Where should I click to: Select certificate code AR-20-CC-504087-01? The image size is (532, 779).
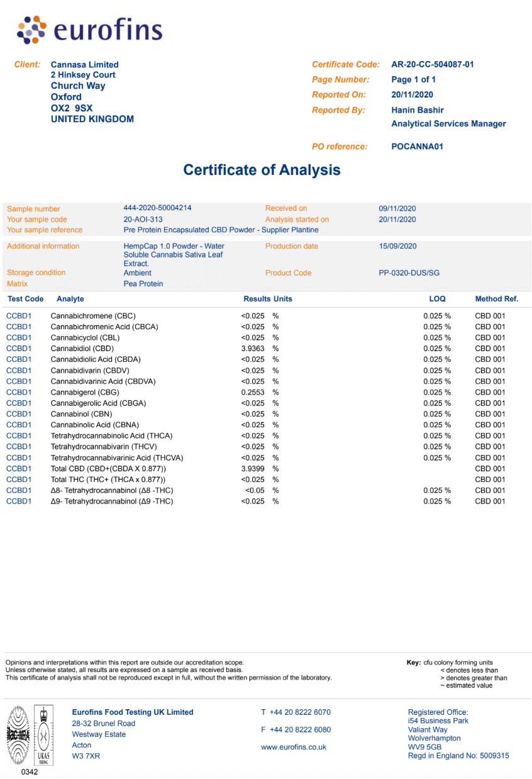[x=432, y=64]
